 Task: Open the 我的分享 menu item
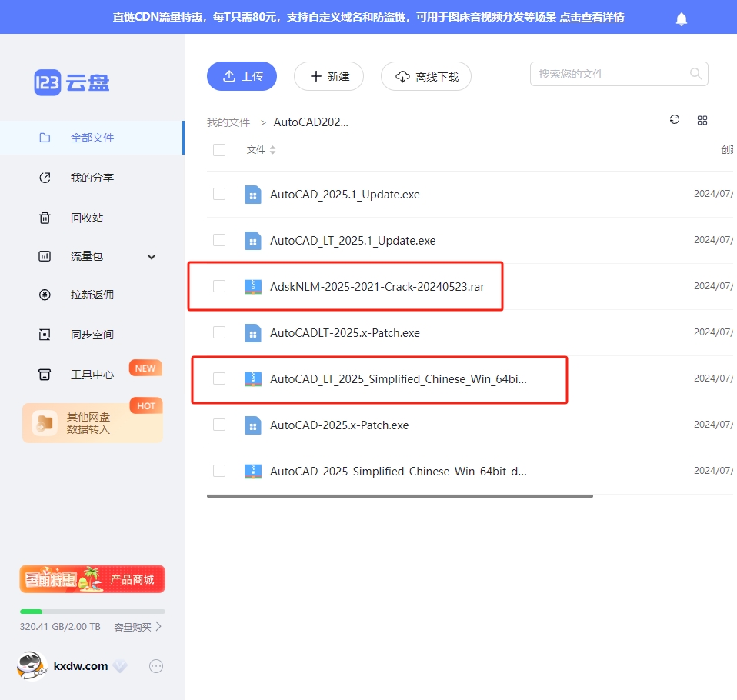click(x=92, y=178)
